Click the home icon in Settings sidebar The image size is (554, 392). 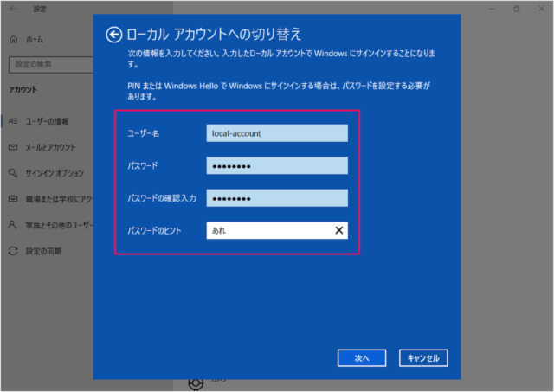[x=14, y=39]
